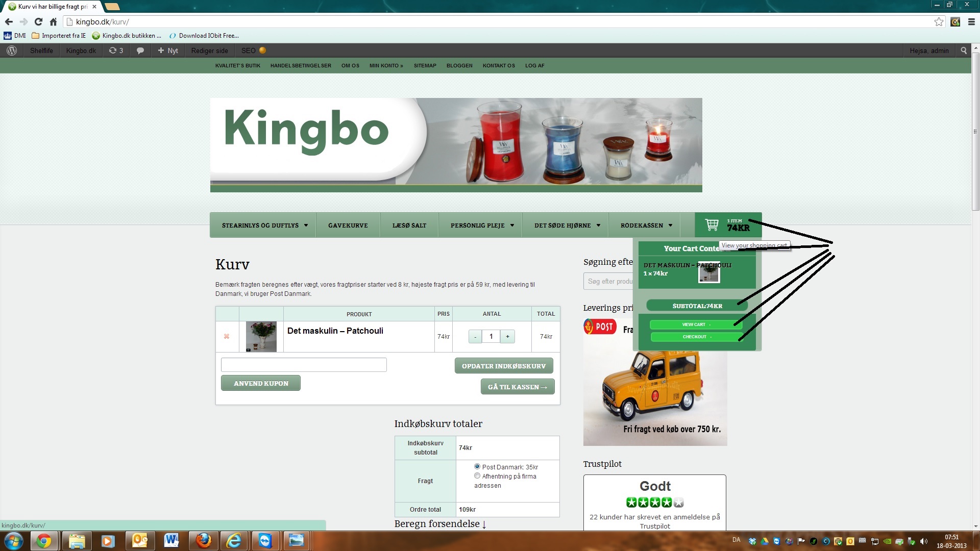Remove Patchouli item with red X
The image size is (980, 551).
(x=227, y=336)
